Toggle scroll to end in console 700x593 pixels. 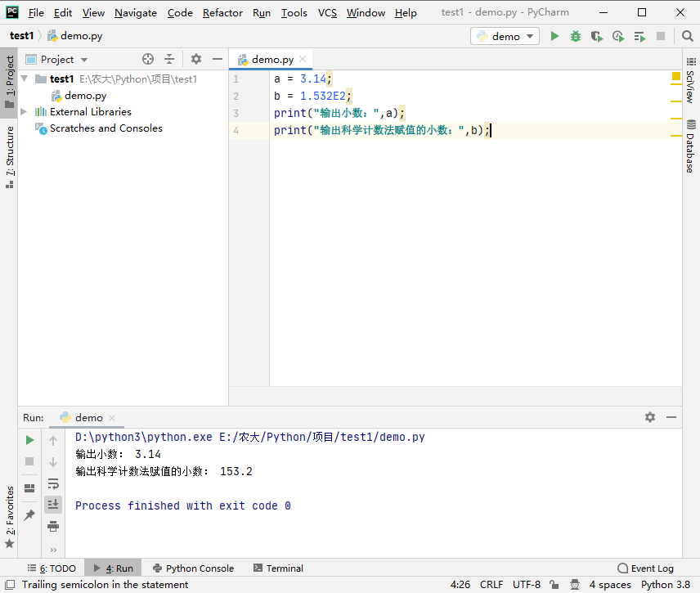pyautogui.click(x=53, y=505)
